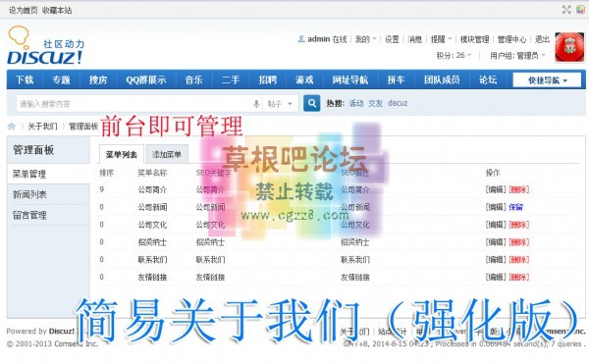Delete the 联系我们 menu row
The height and width of the screenshot is (364, 589).
pos(518,259)
